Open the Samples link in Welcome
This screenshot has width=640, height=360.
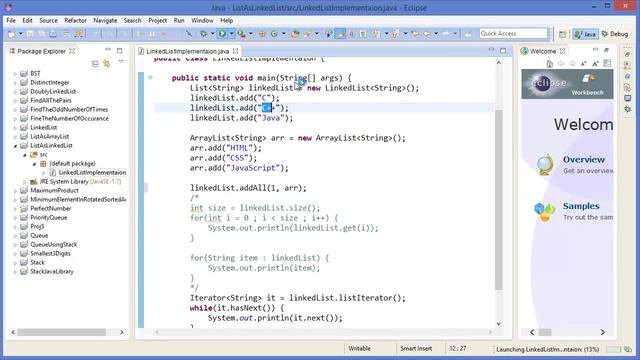click(581, 206)
